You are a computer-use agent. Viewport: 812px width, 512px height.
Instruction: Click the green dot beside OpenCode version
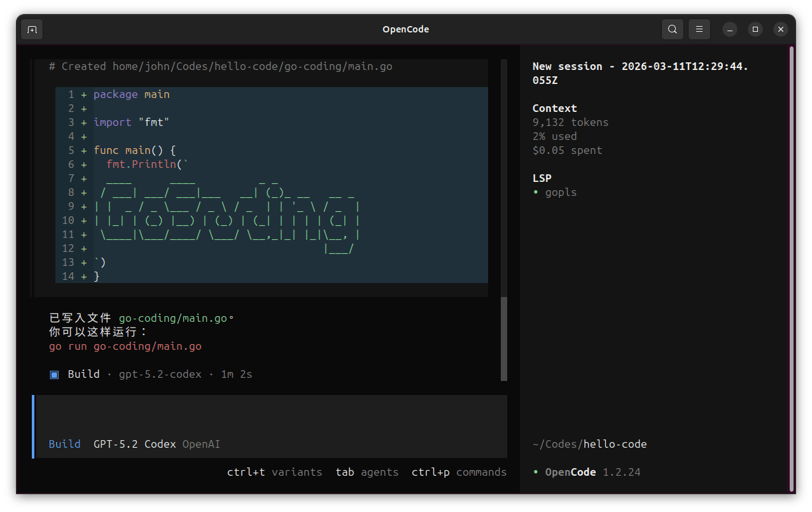point(536,472)
